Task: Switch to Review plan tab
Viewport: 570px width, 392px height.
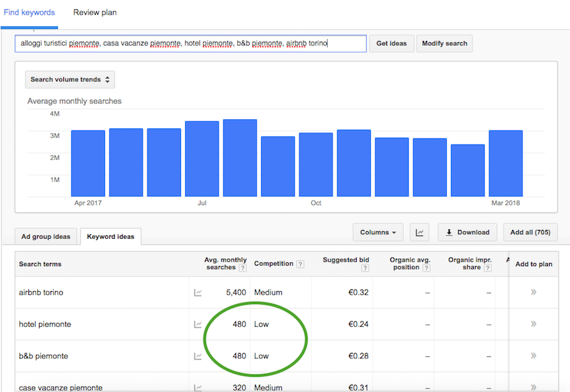Action: pyautogui.click(x=95, y=12)
